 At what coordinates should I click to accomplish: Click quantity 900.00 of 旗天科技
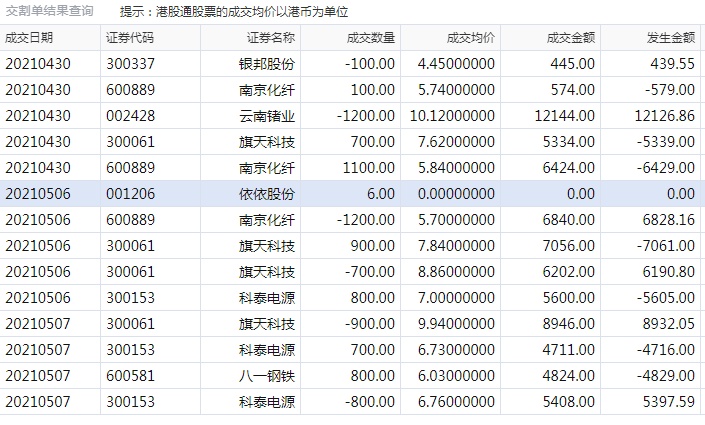pos(373,246)
